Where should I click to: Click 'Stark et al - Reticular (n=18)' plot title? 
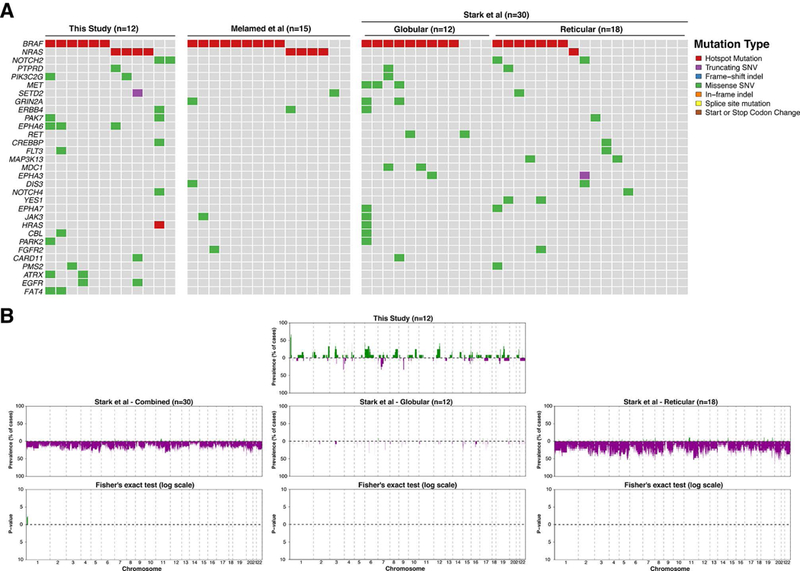point(670,402)
